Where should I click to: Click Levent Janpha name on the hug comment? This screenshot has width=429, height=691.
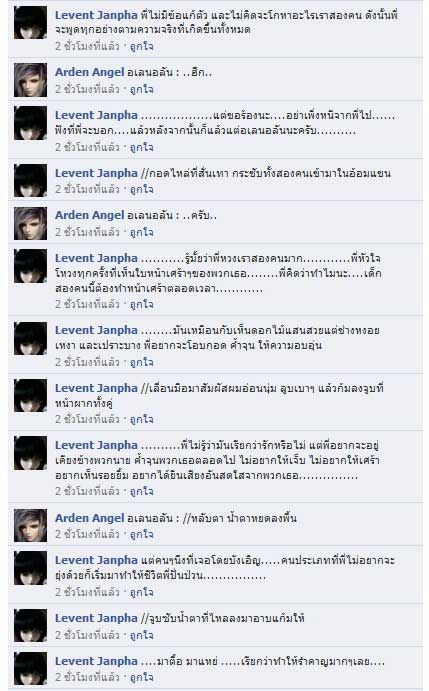tap(96, 173)
